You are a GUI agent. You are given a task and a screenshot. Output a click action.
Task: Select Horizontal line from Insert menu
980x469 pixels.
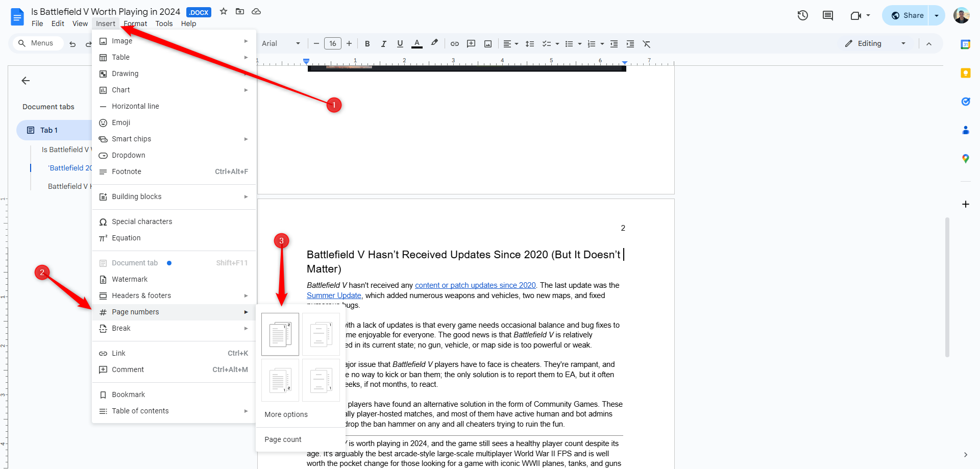click(x=174, y=106)
